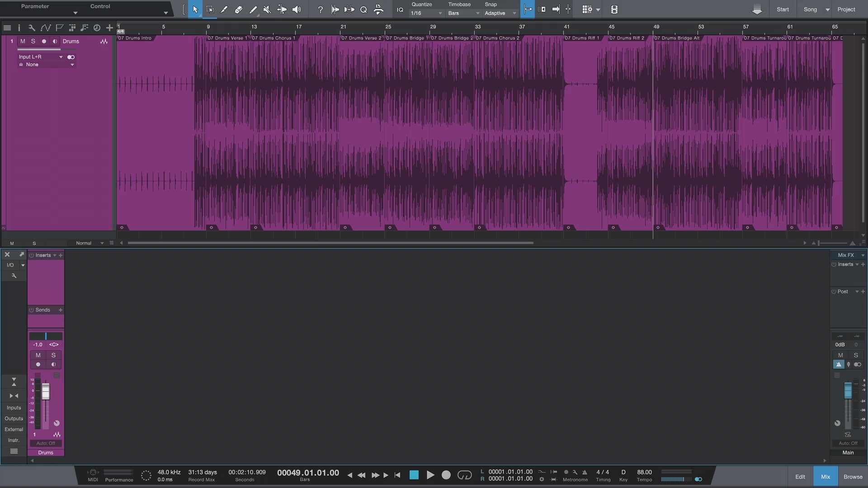This screenshot has width=868, height=488.
Task: Open the Quantize 1/16 dropdown
Action: tap(426, 13)
